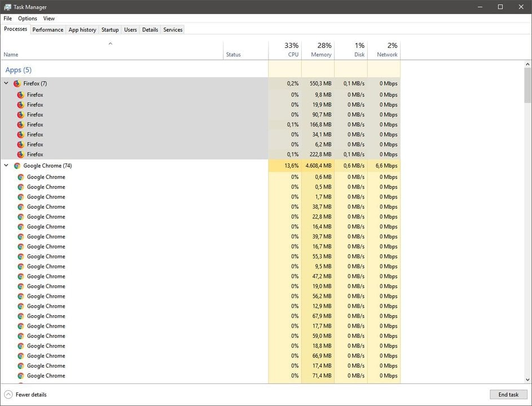Screen dimensions: 532x406
Task: Switch to the Details tab
Action: tap(150, 30)
